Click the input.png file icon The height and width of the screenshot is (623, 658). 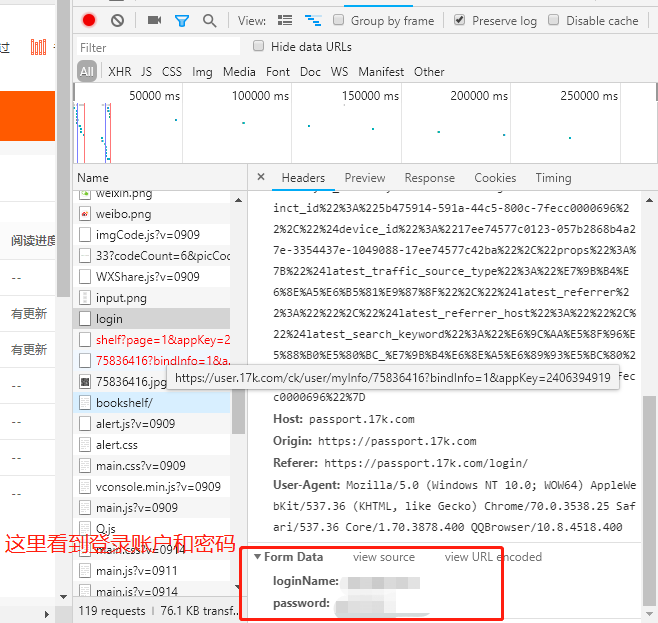point(85,298)
